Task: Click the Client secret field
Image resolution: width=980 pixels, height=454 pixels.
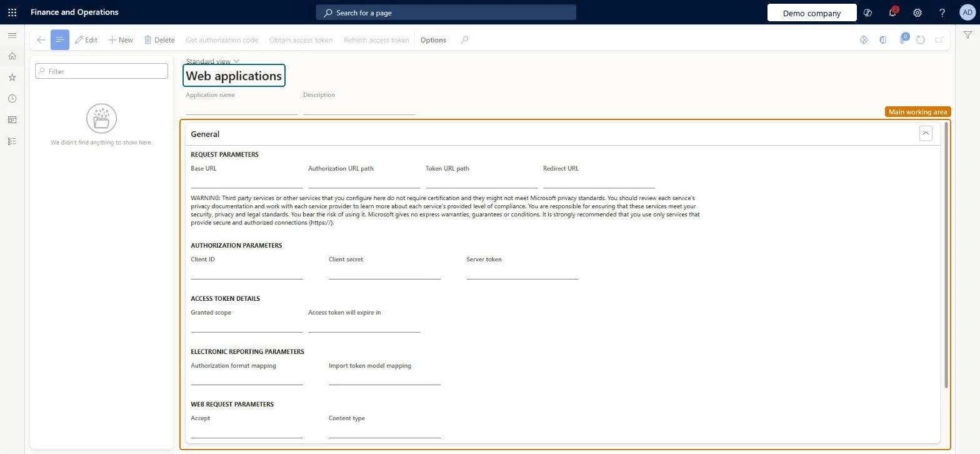Action: (x=385, y=272)
